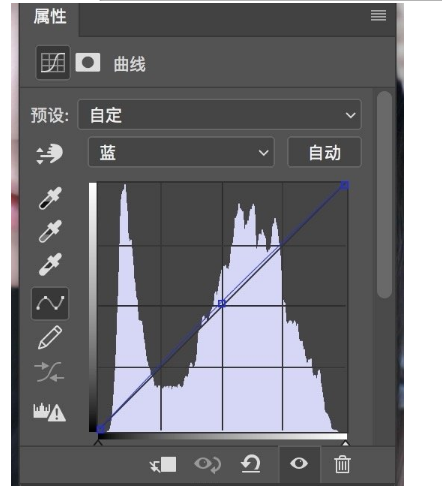
Task: Click the white point slider triangle
Action: pyautogui.click(x=345, y=443)
